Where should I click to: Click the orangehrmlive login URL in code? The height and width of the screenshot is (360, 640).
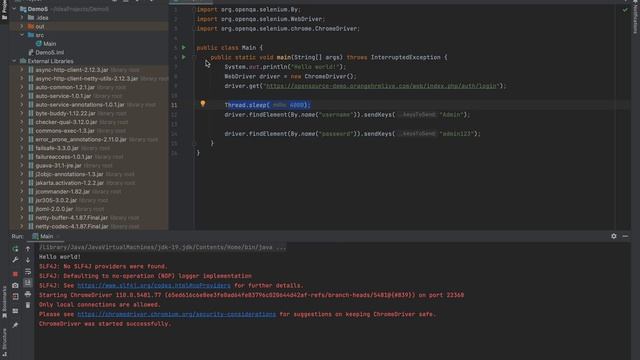(x=380, y=86)
